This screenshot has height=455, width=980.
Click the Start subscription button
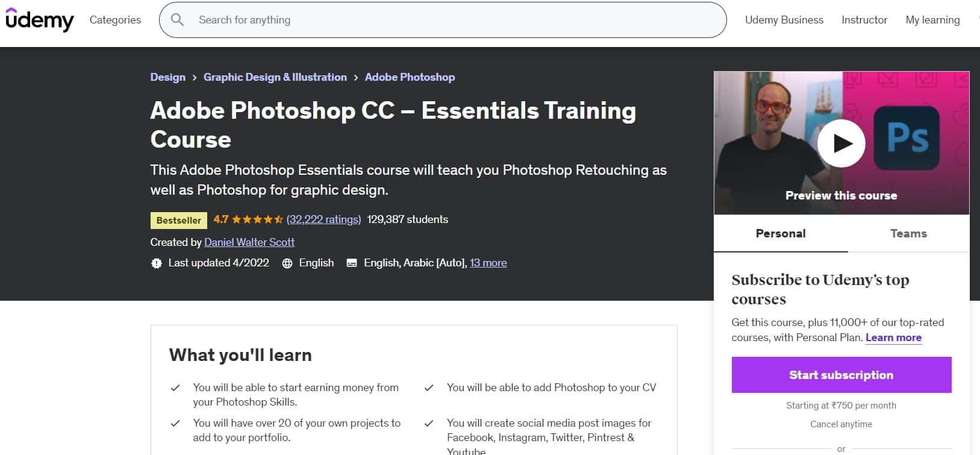(841, 375)
